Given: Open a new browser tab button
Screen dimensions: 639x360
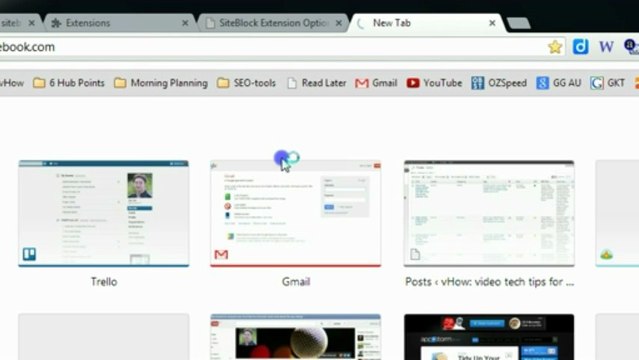Looking at the screenshot, I should pos(518,23).
